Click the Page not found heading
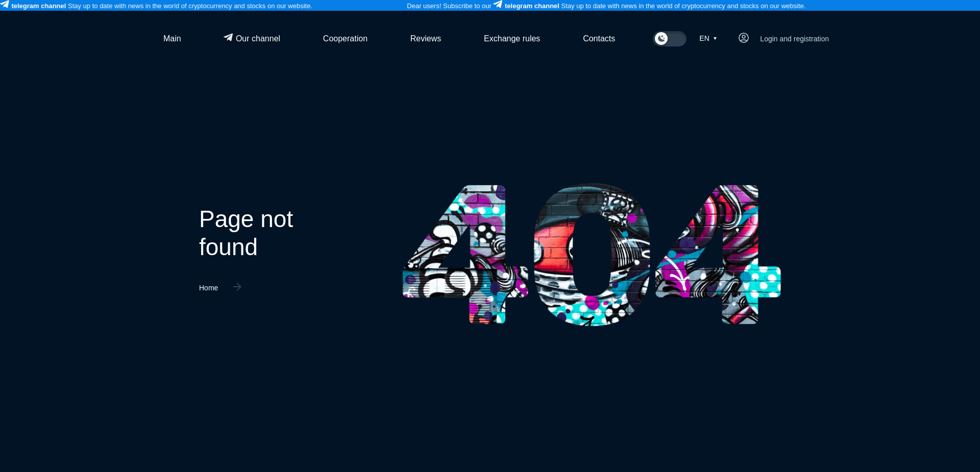This screenshot has height=472, width=980. 246,232
